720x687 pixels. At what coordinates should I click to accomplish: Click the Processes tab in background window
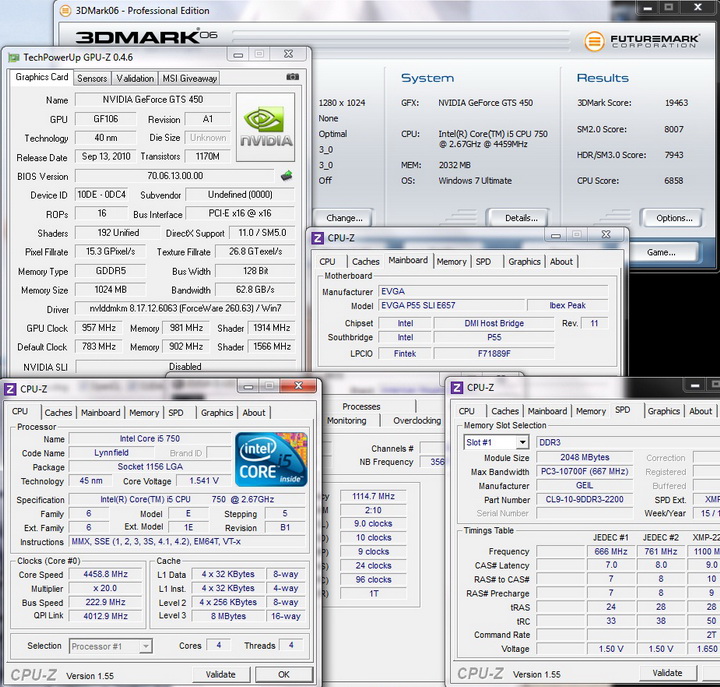coord(361,406)
